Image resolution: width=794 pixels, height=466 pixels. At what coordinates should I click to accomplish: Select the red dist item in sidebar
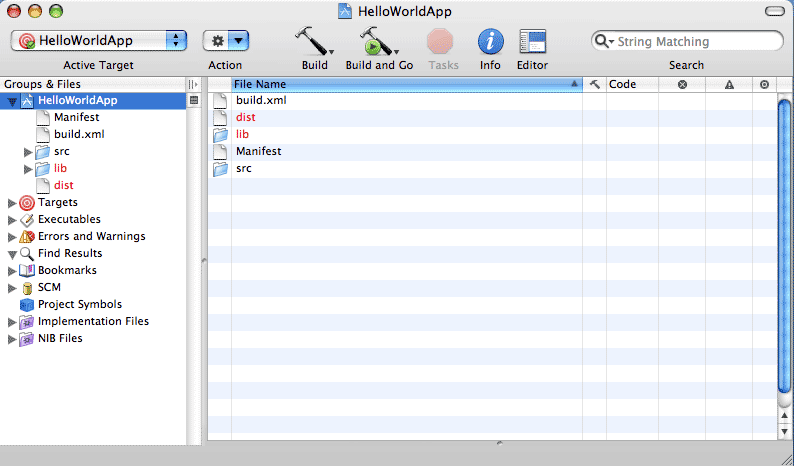pos(63,186)
